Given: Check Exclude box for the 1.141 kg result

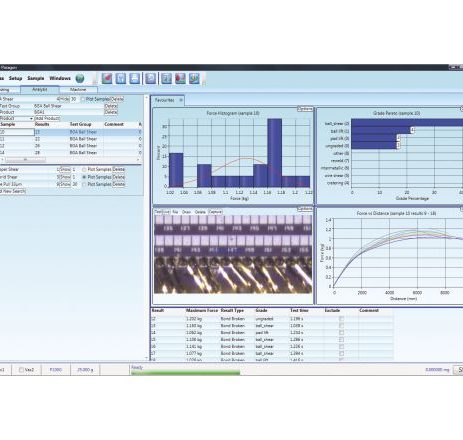Looking at the screenshot, I should (x=341, y=347).
